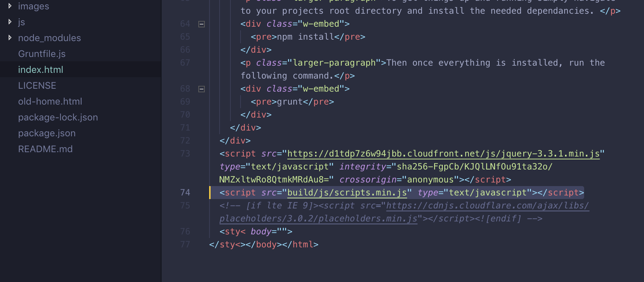Screen dimensions: 644x282
Task: Click line number 73 in the gutter
Action: click(x=185, y=154)
